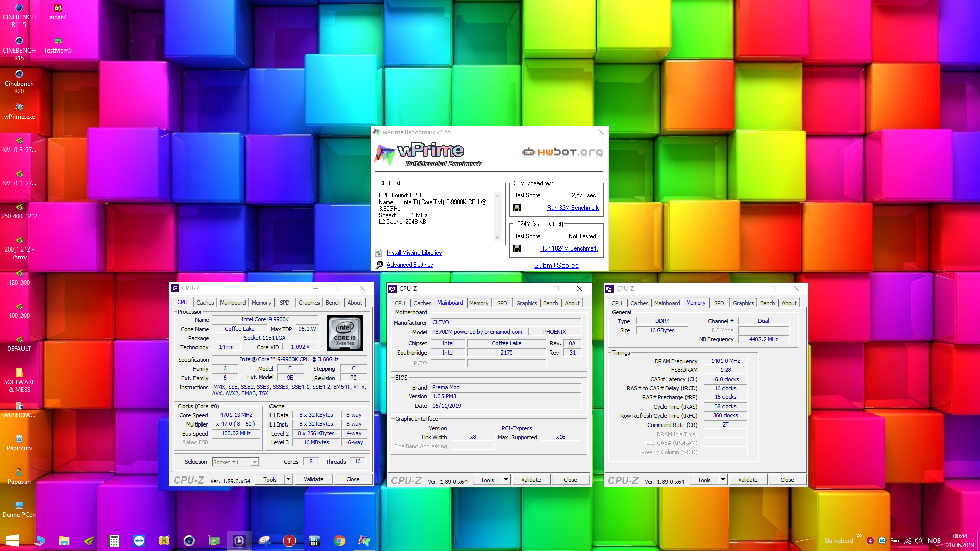Click the save icon under 1024M Best Score
Screen dimensions: 980x551
point(517,248)
